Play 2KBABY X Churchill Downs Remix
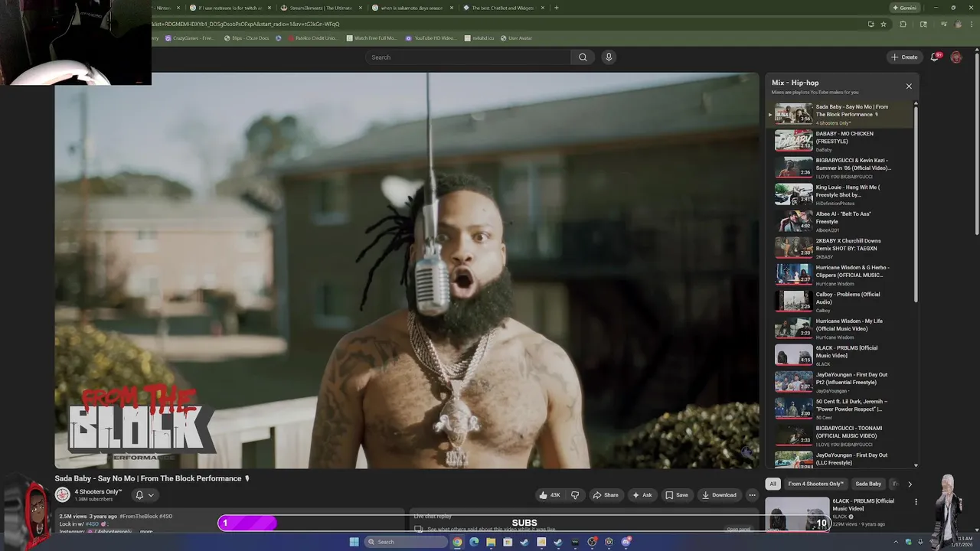The height and width of the screenshot is (551, 980). tap(840, 248)
